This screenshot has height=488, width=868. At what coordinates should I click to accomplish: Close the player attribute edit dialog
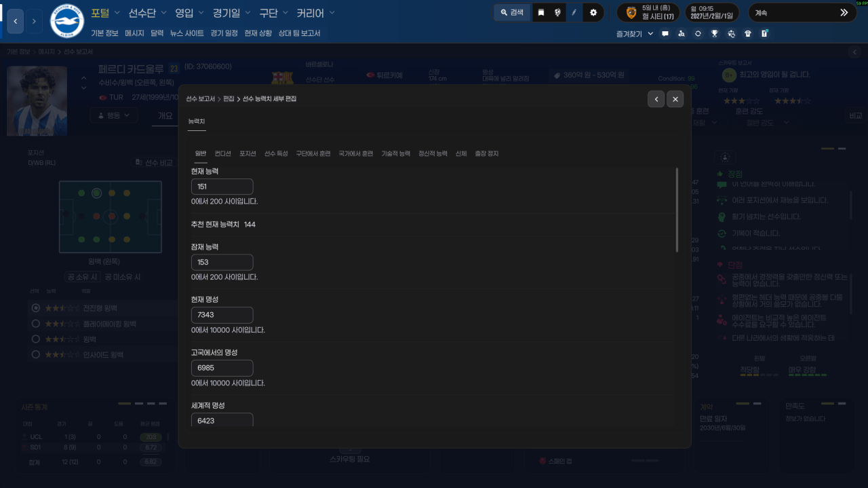(x=675, y=99)
